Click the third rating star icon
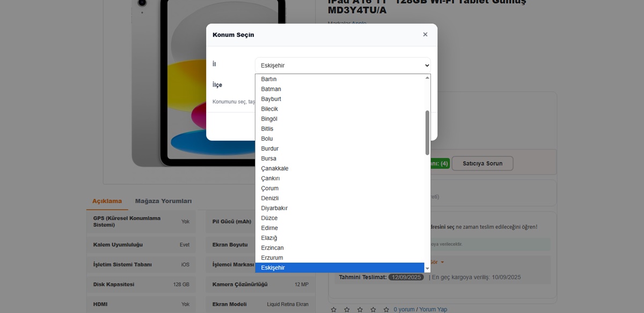Image resolution: width=644 pixels, height=313 pixels. coord(360,310)
